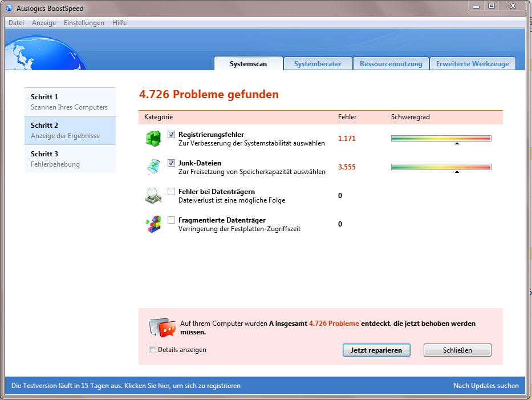Screen dimensions: 532x400
Task: Click the trial registration link in status bar
Action: tap(126, 386)
